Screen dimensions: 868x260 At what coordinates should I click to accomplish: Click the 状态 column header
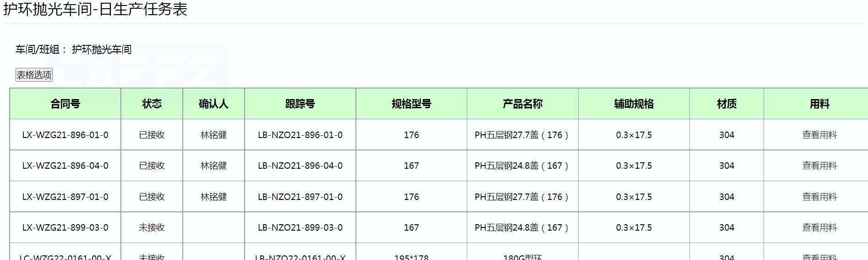pyautogui.click(x=152, y=104)
